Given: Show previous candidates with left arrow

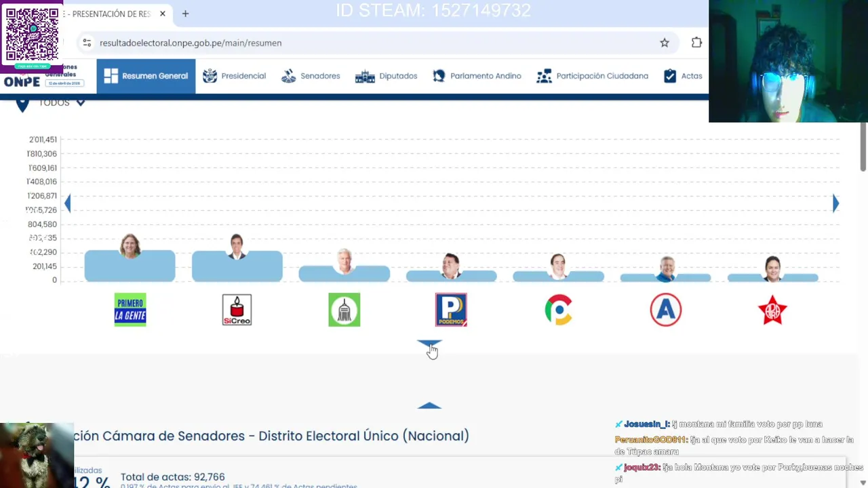Looking at the screenshot, I should [x=67, y=203].
